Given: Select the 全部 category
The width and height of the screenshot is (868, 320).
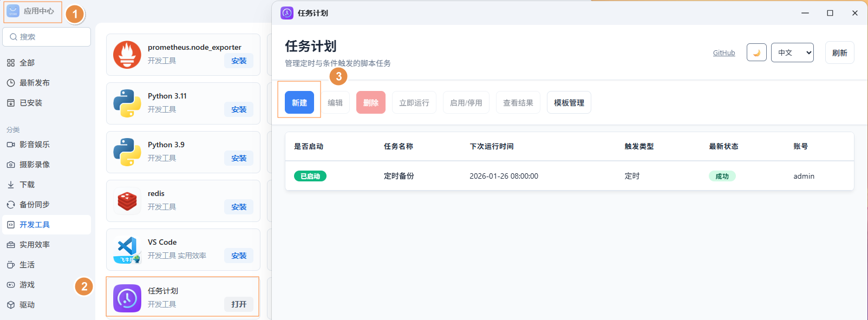Looking at the screenshot, I should click(x=47, y=63).
